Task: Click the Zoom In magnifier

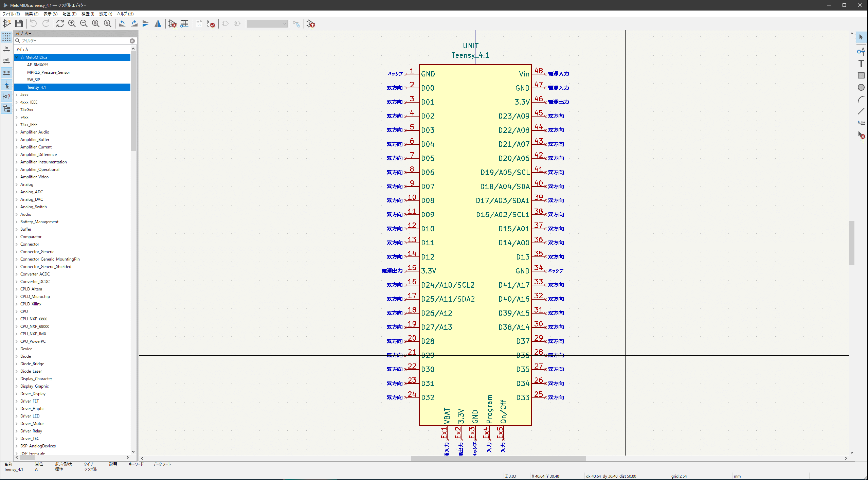Action: click(x=72, y=23)
